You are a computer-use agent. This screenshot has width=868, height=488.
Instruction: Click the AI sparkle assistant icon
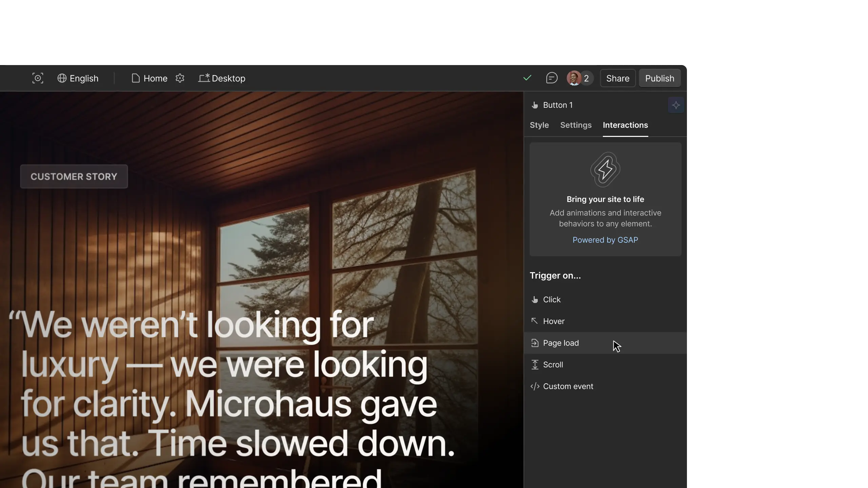click(x=676, y=105)
